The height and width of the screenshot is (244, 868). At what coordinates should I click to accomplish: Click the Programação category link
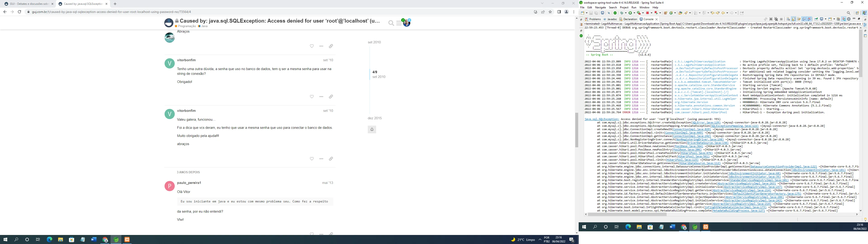pos(187,26)
